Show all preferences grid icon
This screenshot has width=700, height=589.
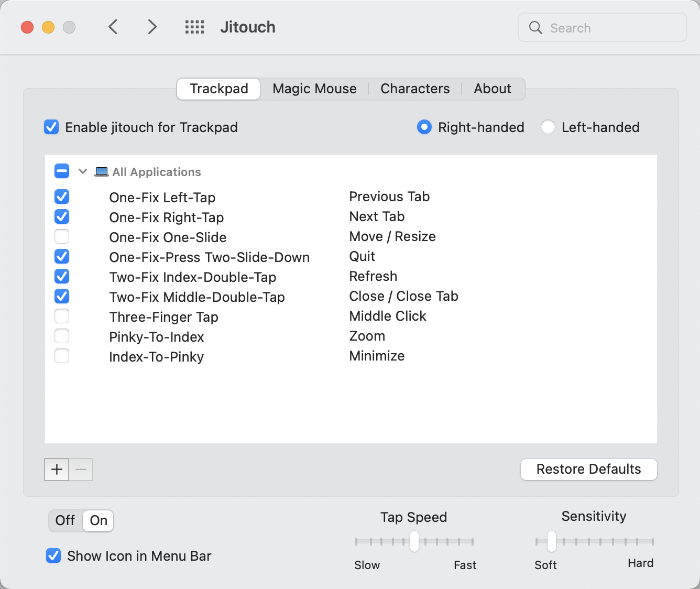(x=195, y=27)
